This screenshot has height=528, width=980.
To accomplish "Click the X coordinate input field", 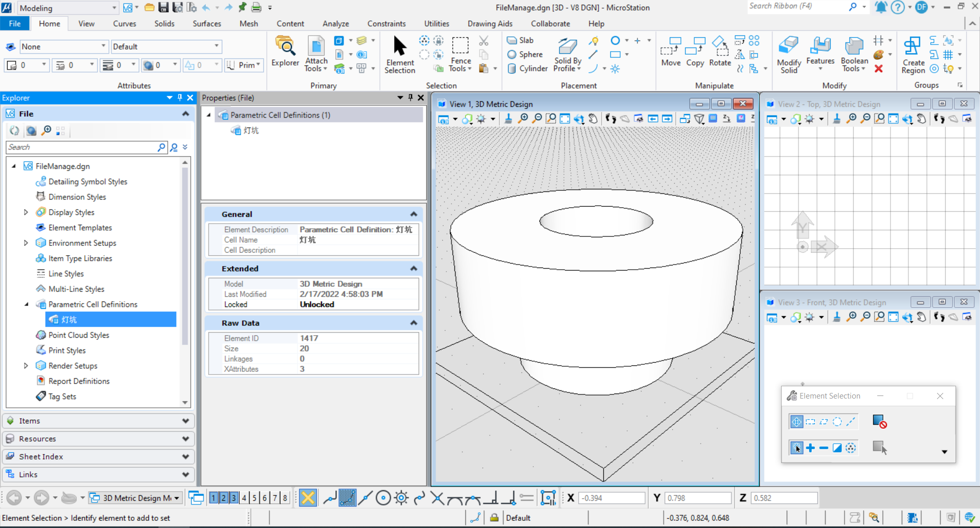I will [x=612, y=498].
